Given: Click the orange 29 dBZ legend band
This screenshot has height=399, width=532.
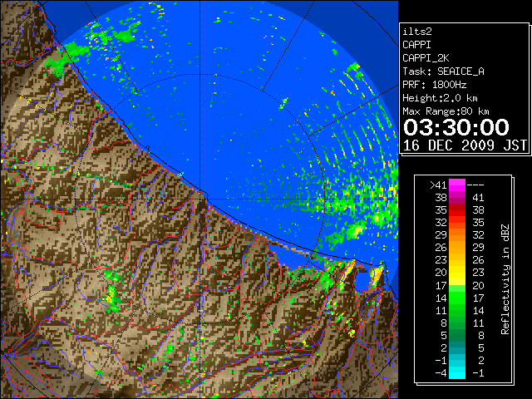Looking at the screenshot, I should 457,234.
